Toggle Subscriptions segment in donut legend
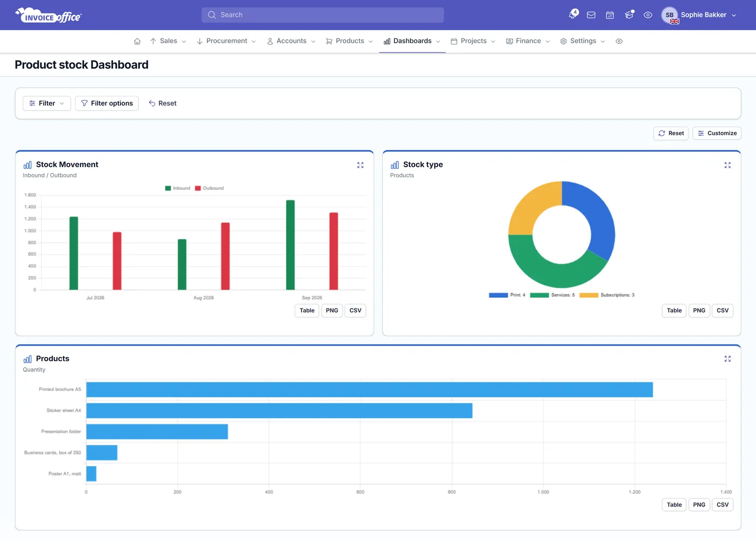This screenshot has height=541, width=756. coord(607,295)
